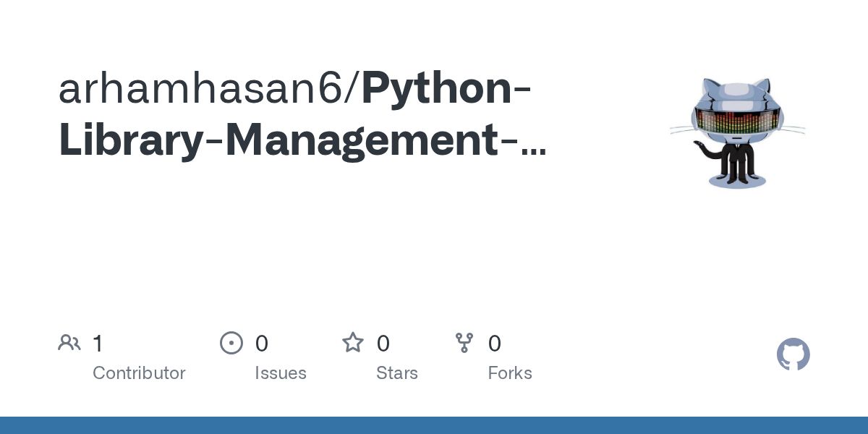Click the Forks branch icon

tap(464, 343)
